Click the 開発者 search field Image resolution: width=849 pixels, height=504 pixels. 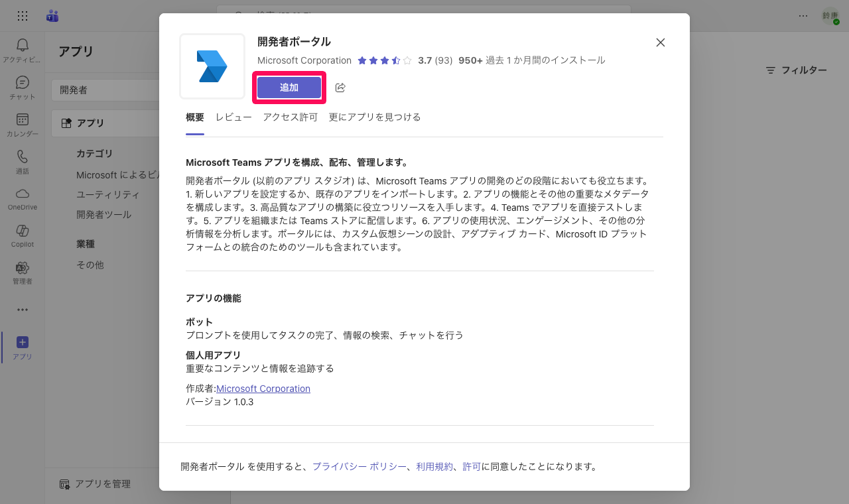pyautogui.click(x=106, y=90)
